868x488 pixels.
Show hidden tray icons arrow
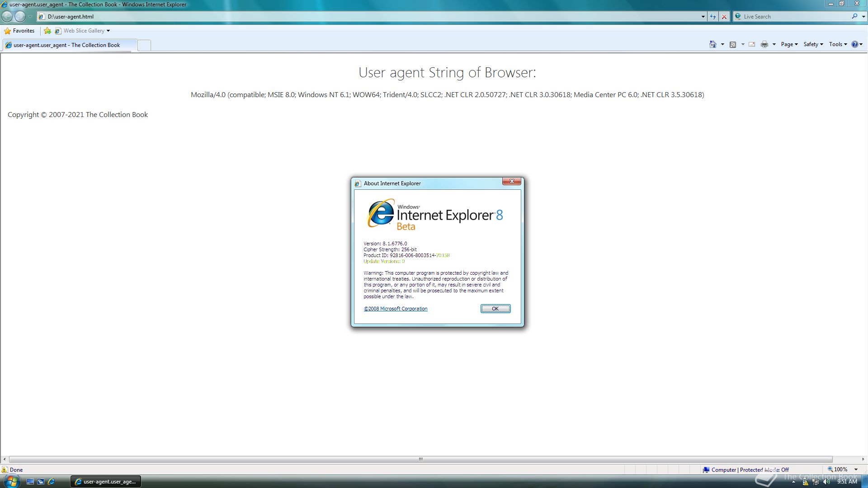(793, 482)
